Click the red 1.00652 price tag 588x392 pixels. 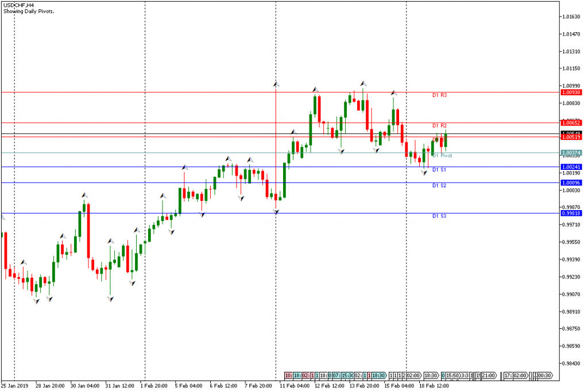[x=571, y=123]
